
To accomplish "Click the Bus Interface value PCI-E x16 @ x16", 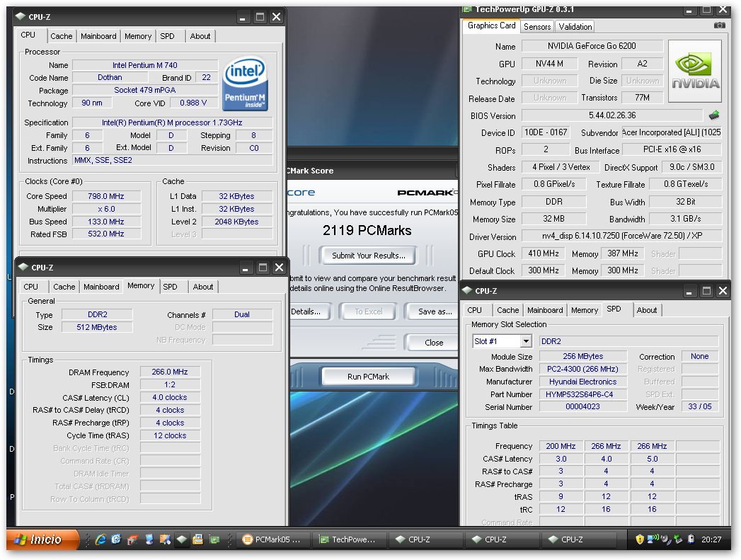I will click(672, 149).
